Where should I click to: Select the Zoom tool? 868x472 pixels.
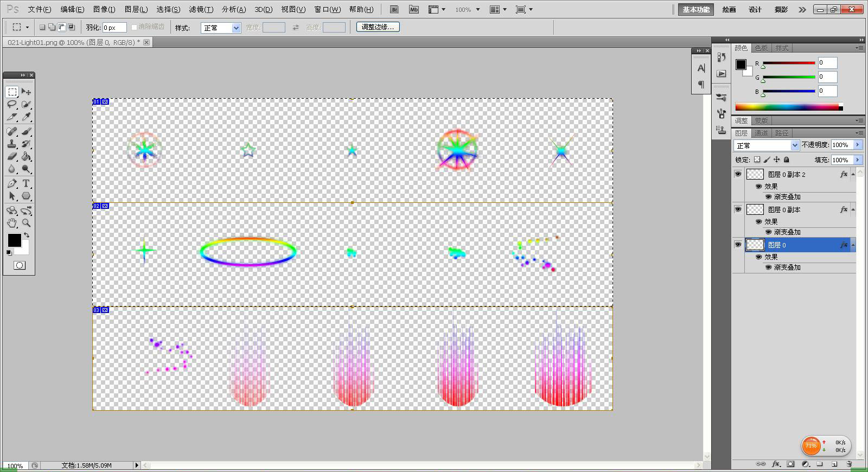coord(26,223)
